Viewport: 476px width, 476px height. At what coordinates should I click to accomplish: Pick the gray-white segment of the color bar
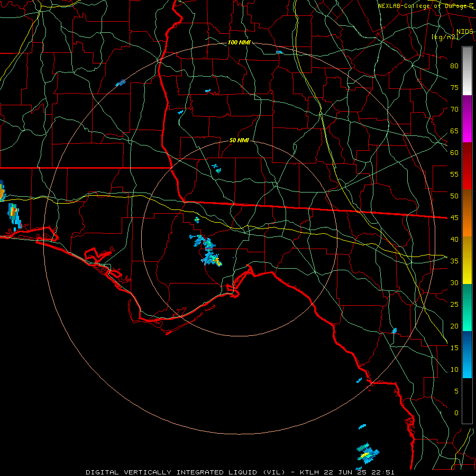point(467,71)
